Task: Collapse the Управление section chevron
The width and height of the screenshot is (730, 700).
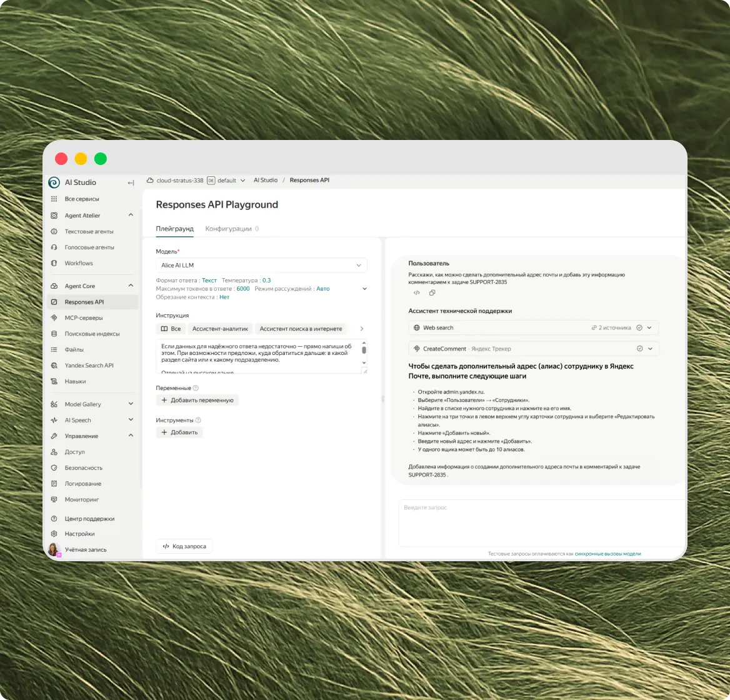Action: pyautogui.click(x=131, y=436)
